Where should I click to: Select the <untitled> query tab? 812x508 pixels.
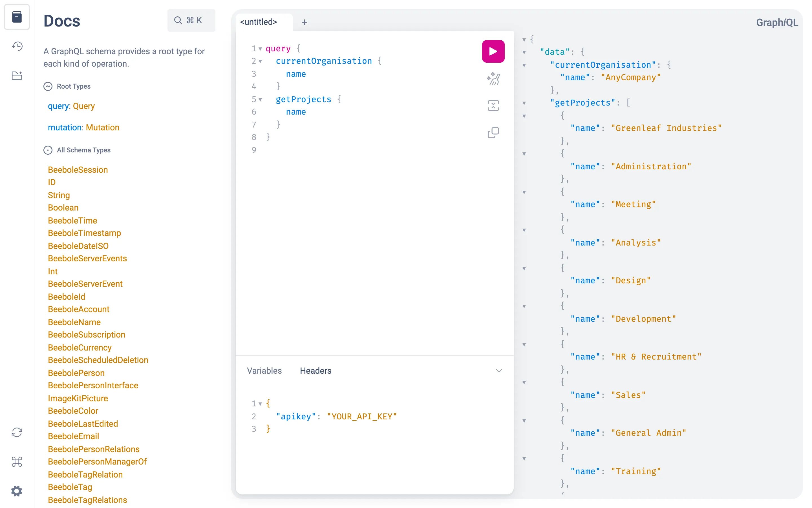258,22
